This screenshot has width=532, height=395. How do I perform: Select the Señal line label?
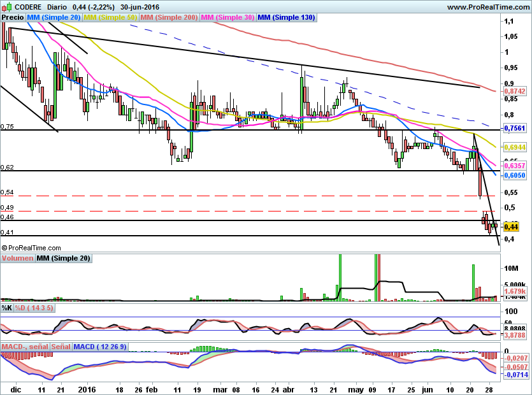click(61, 347)
